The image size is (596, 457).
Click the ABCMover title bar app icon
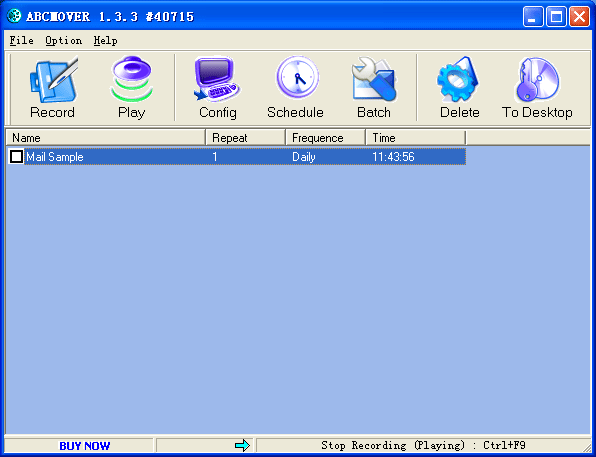coord(14,16)
